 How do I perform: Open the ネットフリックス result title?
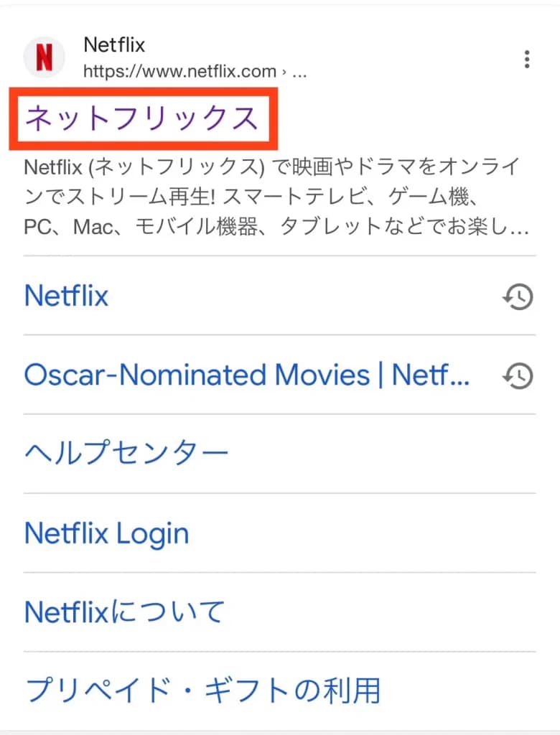pyautogui.click(x=141, y=118)
